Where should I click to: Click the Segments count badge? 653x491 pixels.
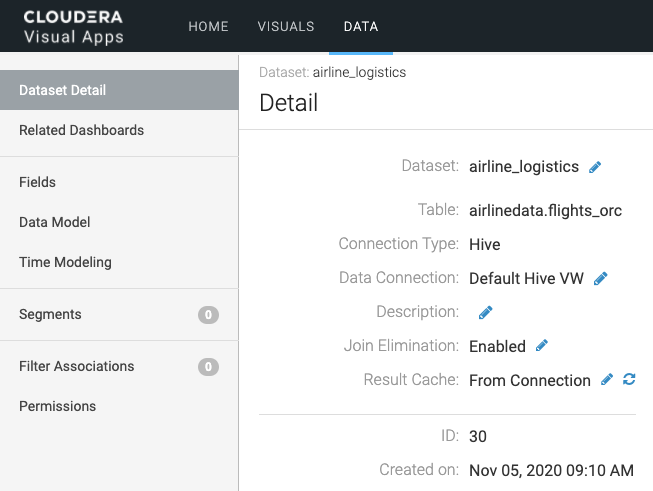point(208,315)
